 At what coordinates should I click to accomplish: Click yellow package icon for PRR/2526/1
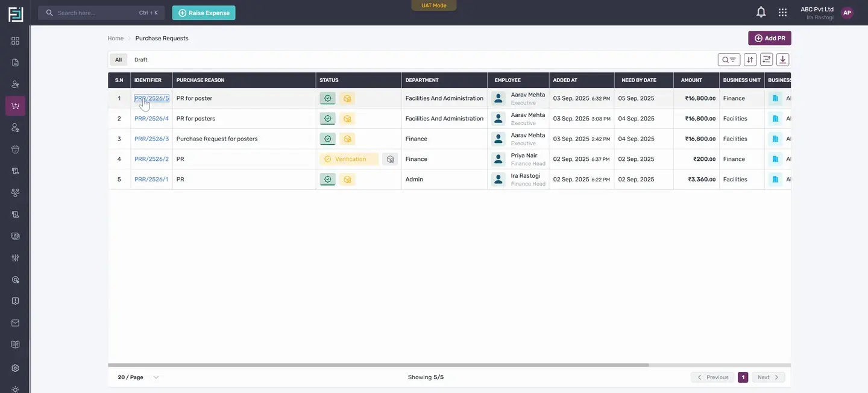tap(347, 180)
